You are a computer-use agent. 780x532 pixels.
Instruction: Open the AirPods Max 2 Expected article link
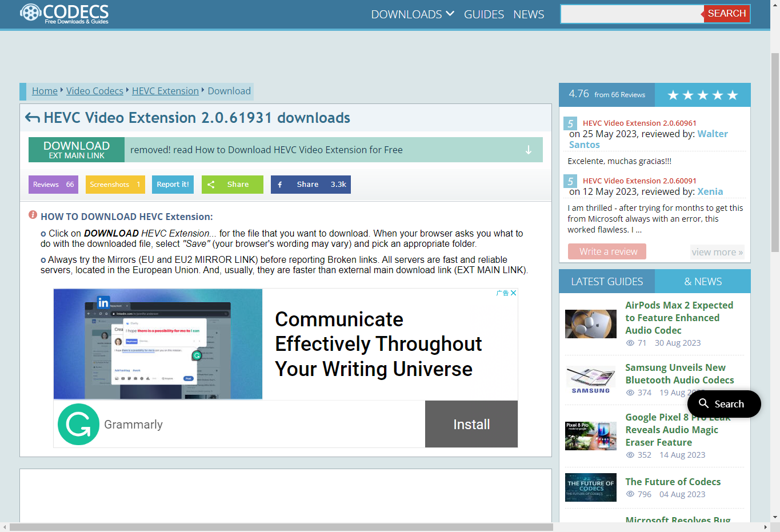pos(679,318)
